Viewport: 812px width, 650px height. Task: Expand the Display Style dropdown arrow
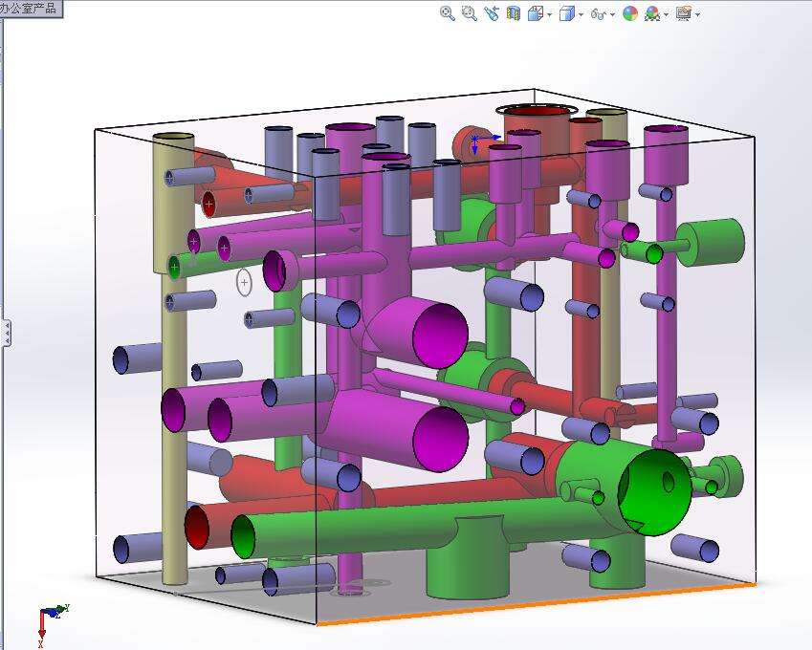[580, 14]
